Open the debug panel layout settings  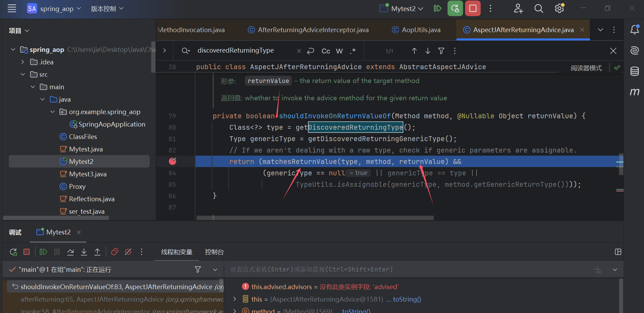618,252
